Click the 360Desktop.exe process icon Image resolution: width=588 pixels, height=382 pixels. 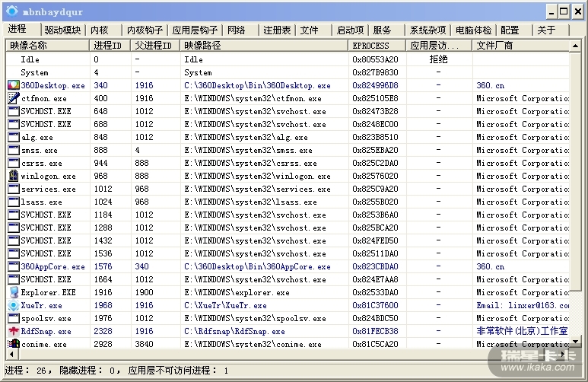click(x=14, y=85)
